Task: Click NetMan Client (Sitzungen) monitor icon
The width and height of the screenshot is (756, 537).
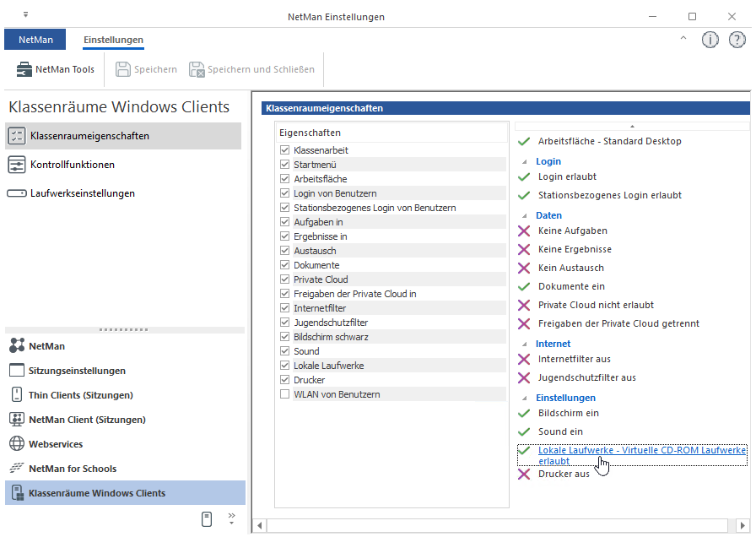Action: click(x=17, y=420)
